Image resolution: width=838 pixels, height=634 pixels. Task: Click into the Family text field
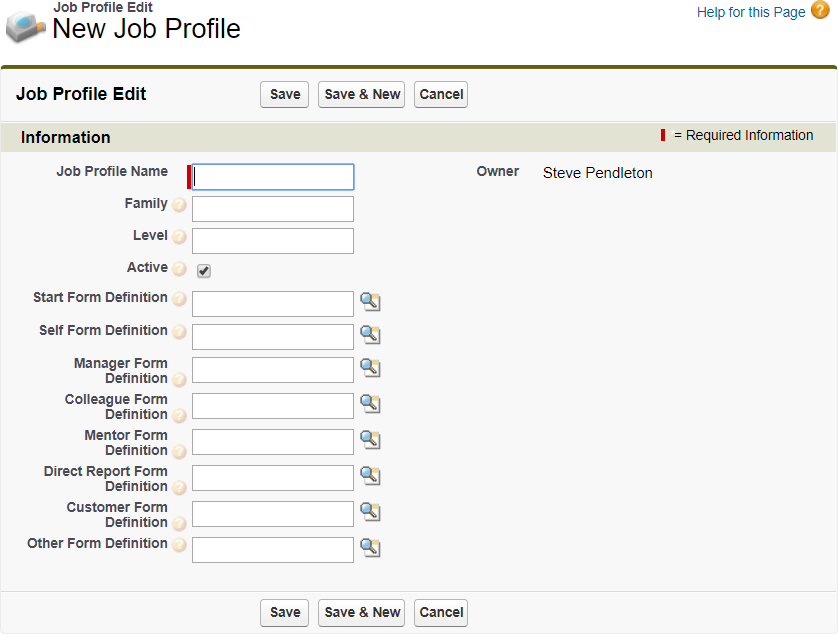click(x=273, y=209)
